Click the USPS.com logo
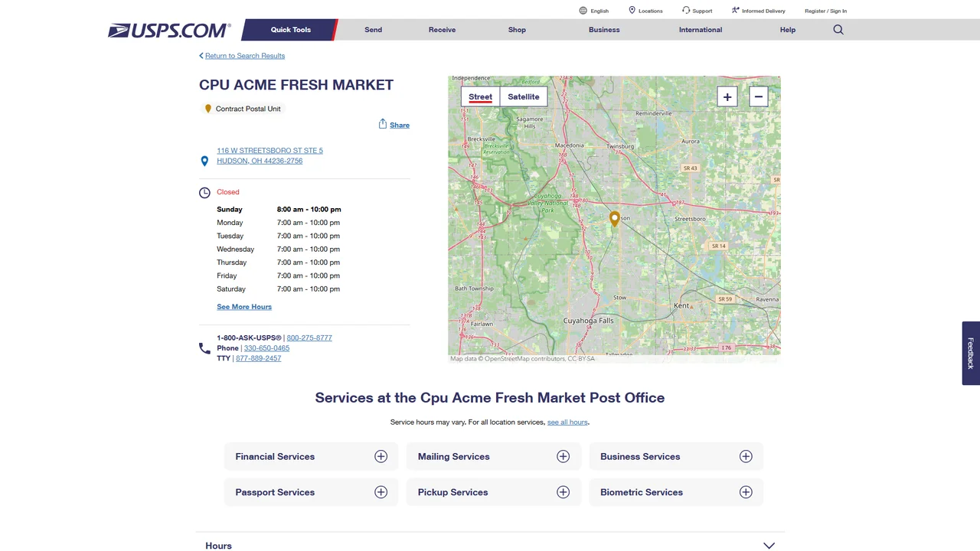Screen dimensions: 980x551 (x=169, y=31)
